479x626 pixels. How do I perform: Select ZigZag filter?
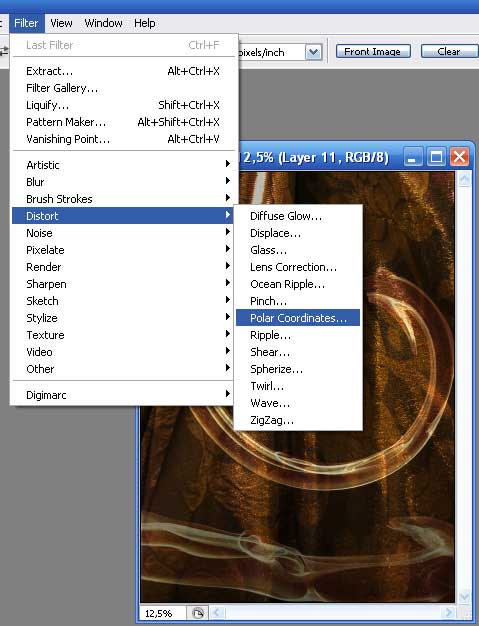pyautogui.click(x=298, y=420)
